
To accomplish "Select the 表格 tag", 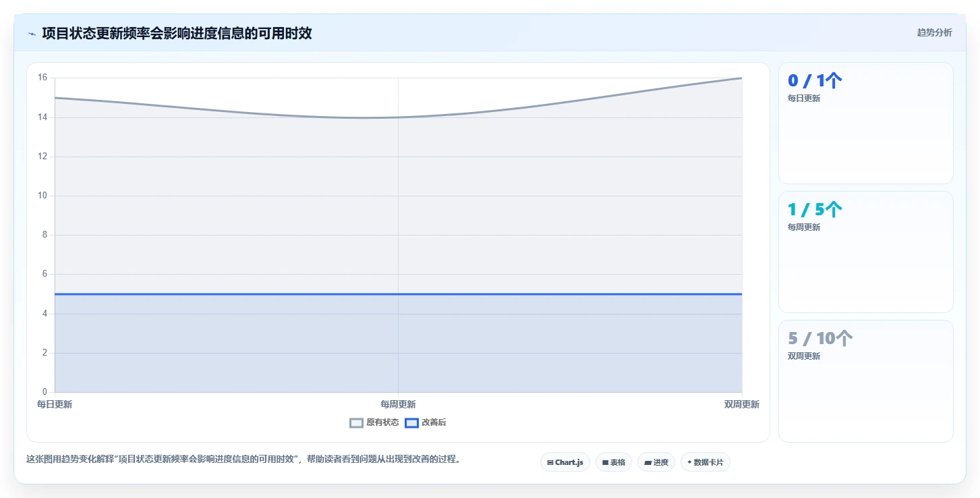I will click(614, 462).
